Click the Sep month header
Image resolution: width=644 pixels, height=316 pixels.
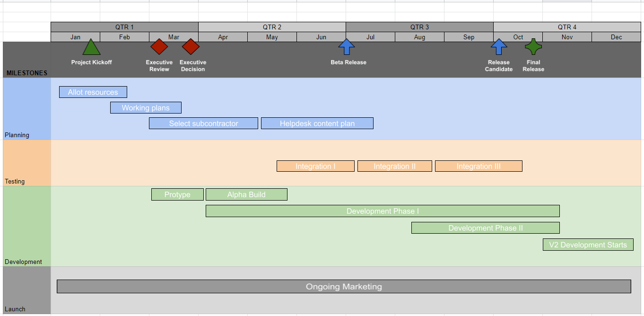[469, 37]
